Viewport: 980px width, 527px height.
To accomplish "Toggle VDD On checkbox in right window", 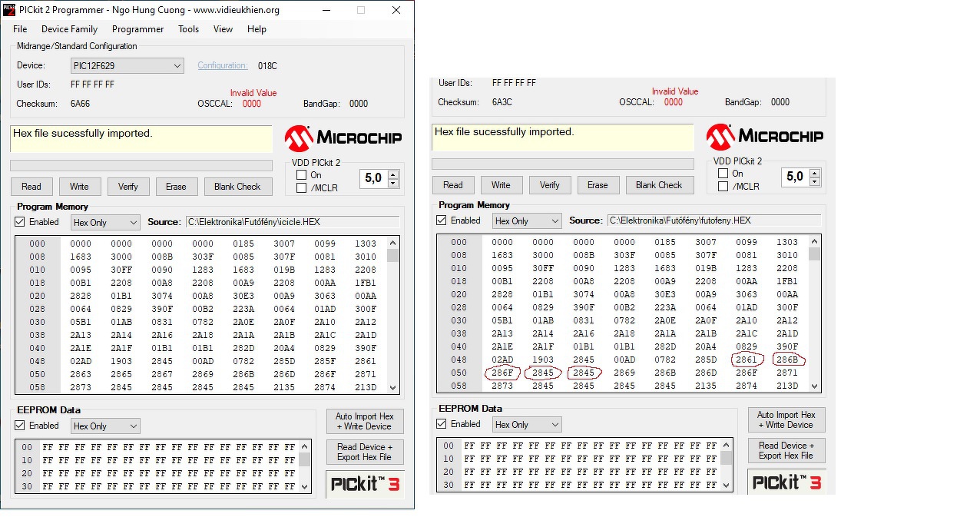I will point(723,174).
